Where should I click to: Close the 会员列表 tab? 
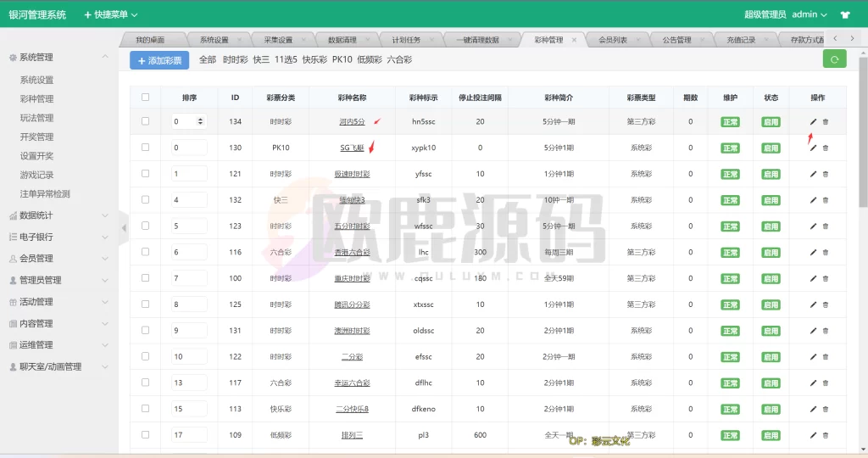click(x=638, y=40)
